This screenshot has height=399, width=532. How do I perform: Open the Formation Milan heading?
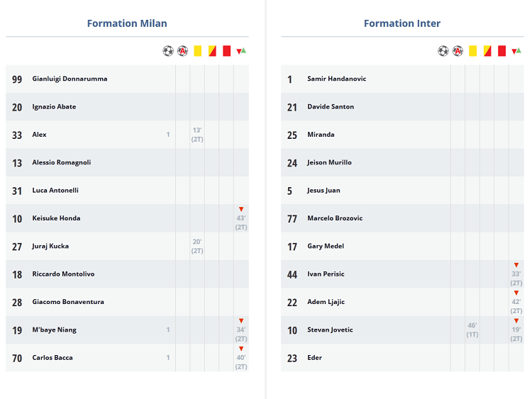127,23
